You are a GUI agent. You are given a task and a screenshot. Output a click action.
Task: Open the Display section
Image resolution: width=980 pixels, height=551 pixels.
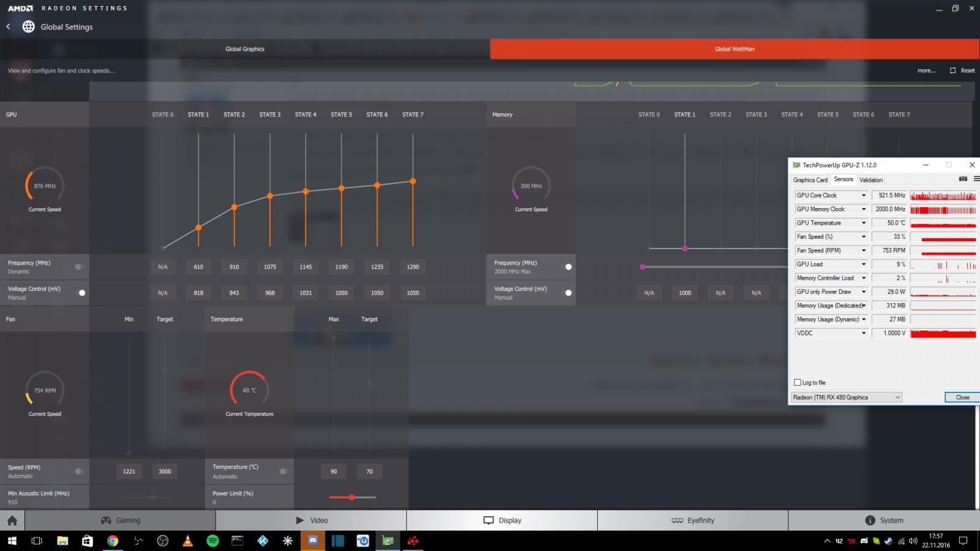[x=502, y=520]
